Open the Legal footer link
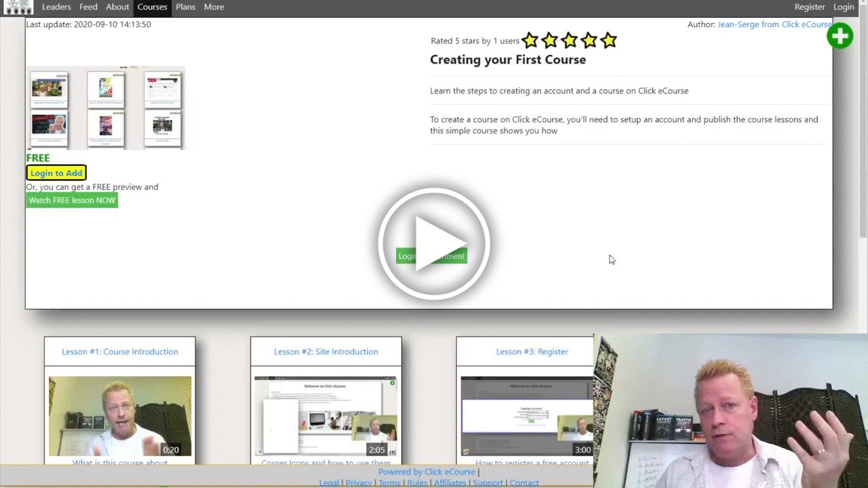The image size is (868, 488). click(x=329, y=483)
